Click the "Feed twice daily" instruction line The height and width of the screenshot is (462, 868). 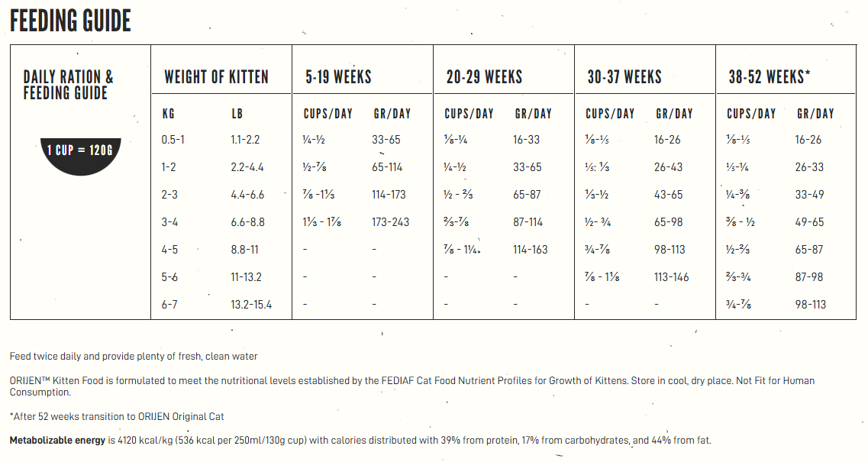point(134,356)
